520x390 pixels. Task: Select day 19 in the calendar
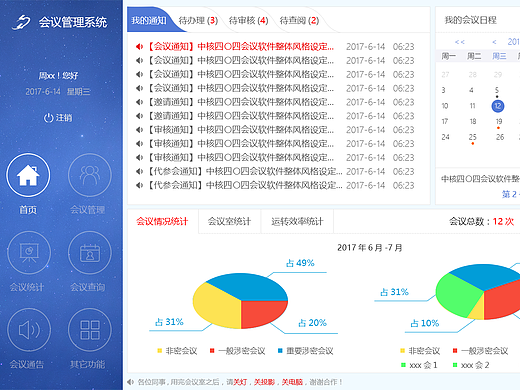[x=499, y=121]
